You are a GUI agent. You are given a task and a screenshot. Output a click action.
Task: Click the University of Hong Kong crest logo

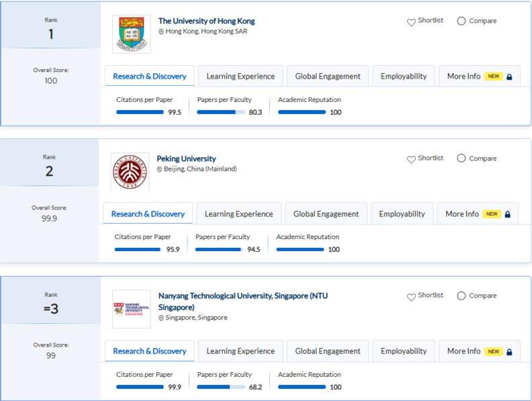[x=132, y=34]
